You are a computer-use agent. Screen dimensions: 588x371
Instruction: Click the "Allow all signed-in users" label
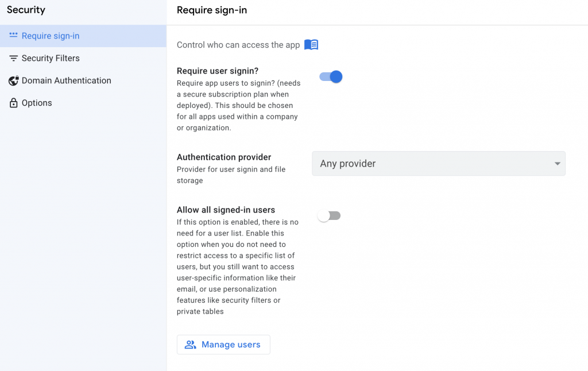click(226, 210)
